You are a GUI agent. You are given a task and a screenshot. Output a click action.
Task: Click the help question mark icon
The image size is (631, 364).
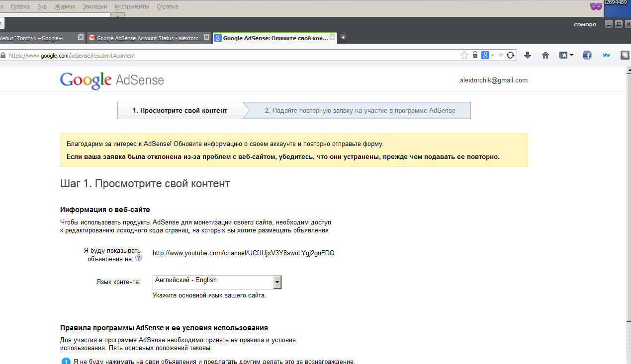click(x=139, y=258)
